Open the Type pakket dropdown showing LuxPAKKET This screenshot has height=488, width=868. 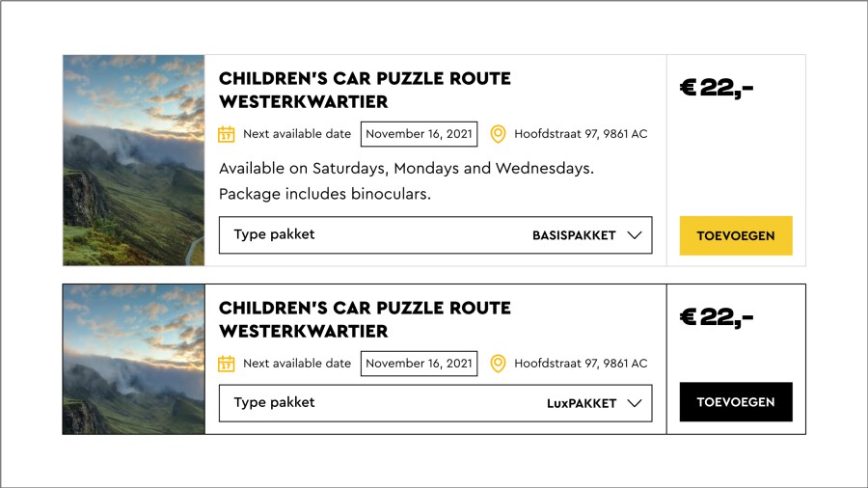[x=435, y=403]
